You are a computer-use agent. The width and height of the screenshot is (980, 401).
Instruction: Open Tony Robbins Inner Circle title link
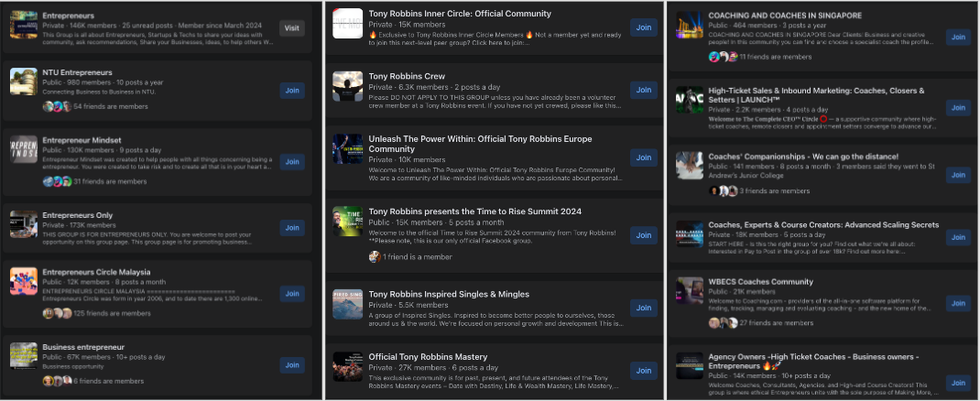(x=460, y=13)
